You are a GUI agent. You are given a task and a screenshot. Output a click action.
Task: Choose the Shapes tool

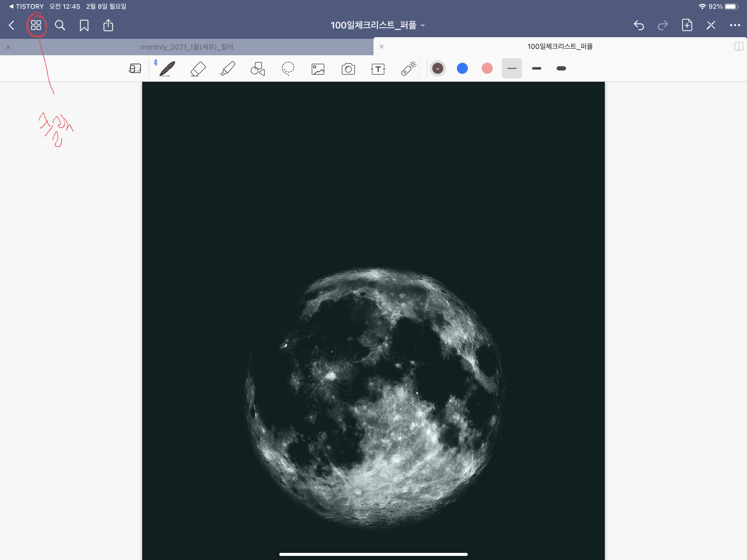pos(258,69)
